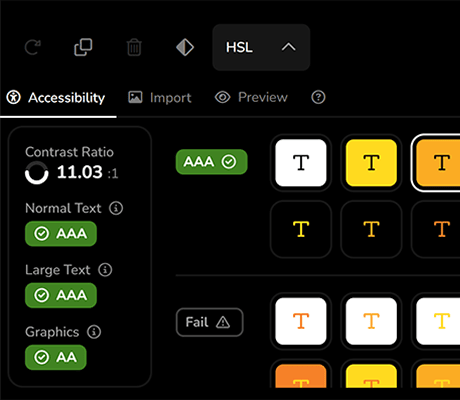
Task: Click the duplicate color icon
Action: [x=83, y=47]
